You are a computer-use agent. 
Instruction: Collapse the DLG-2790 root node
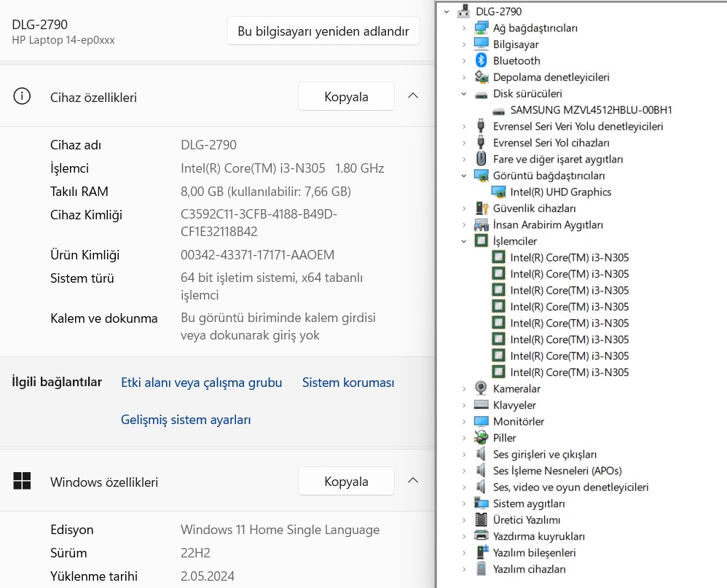[447, 12]
